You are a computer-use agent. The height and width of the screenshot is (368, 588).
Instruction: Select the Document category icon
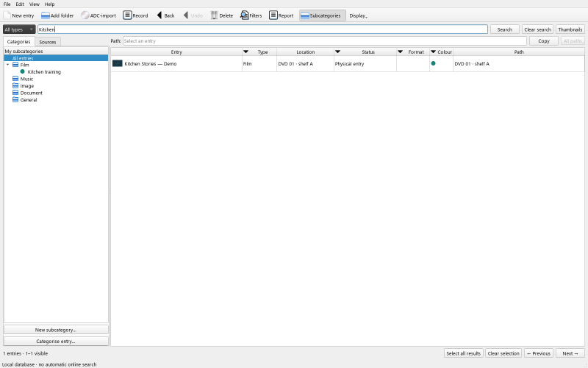point(15,93)
